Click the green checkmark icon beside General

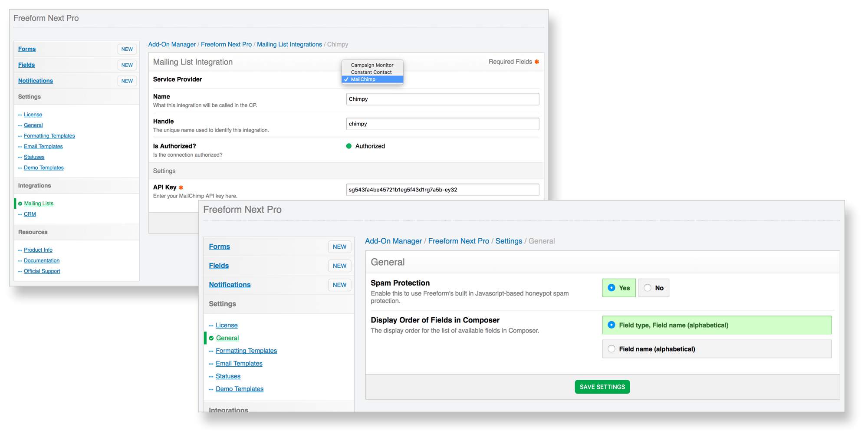click(x=211, y=338)
